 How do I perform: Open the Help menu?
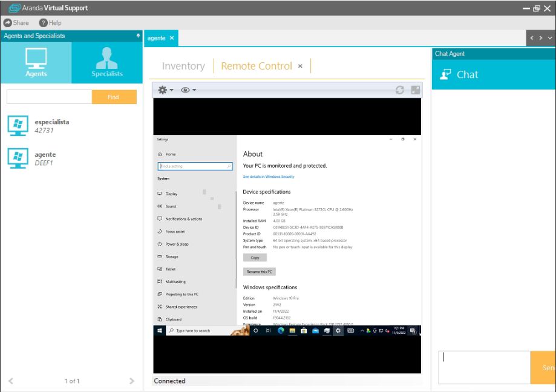click(51, 23)
